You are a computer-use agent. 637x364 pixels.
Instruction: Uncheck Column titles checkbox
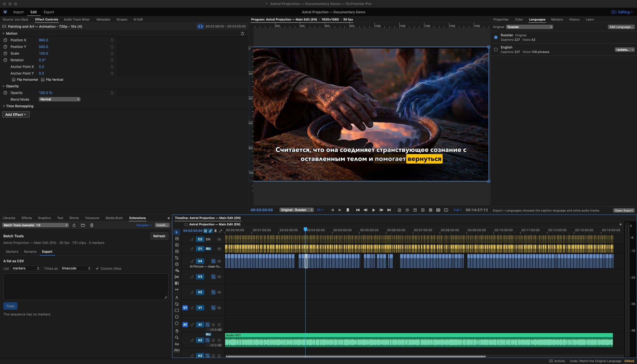tap(97, 269)
